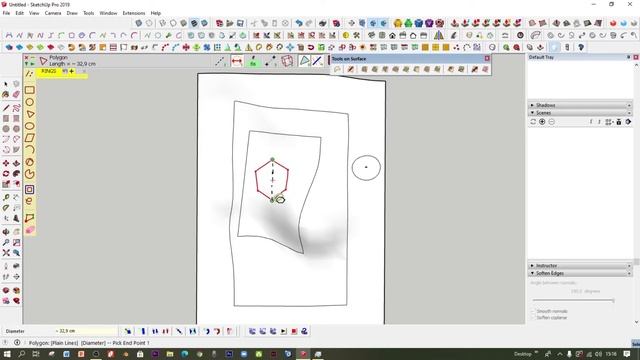Select the Freehand tool in yellow palette
The height and width of the screenshot is (360, 640).
[x=29, y=201]
